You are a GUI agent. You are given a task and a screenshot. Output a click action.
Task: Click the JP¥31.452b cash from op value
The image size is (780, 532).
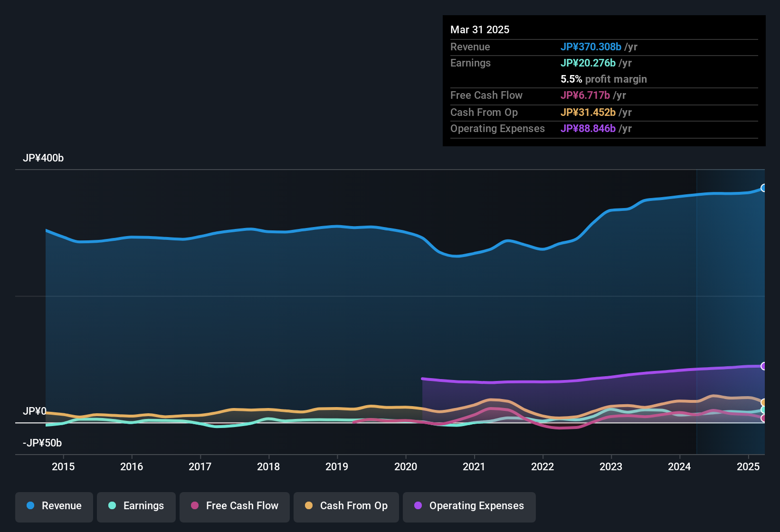coord(588,112)
